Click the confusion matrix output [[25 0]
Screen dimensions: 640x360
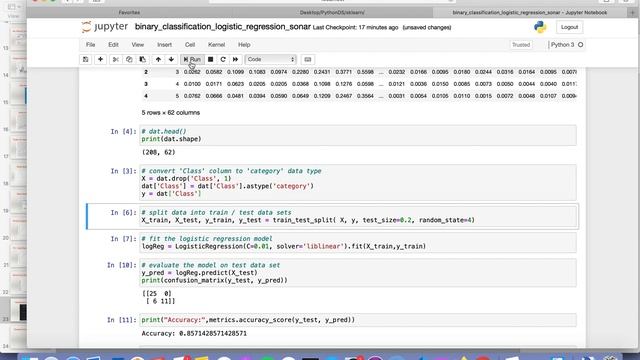click(158, 297)
